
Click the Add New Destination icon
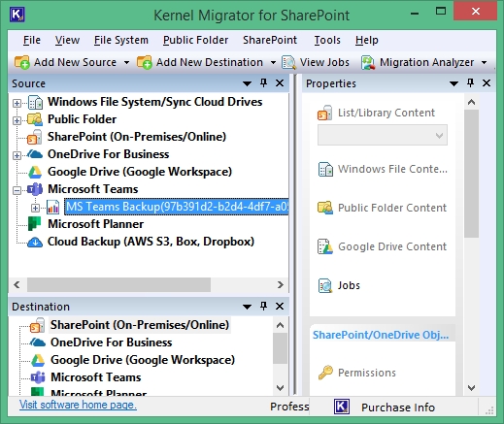(145, 62)
